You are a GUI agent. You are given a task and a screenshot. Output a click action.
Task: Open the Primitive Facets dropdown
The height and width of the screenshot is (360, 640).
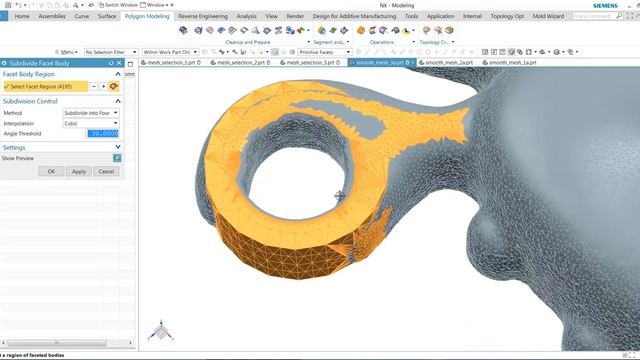(325, 52)
